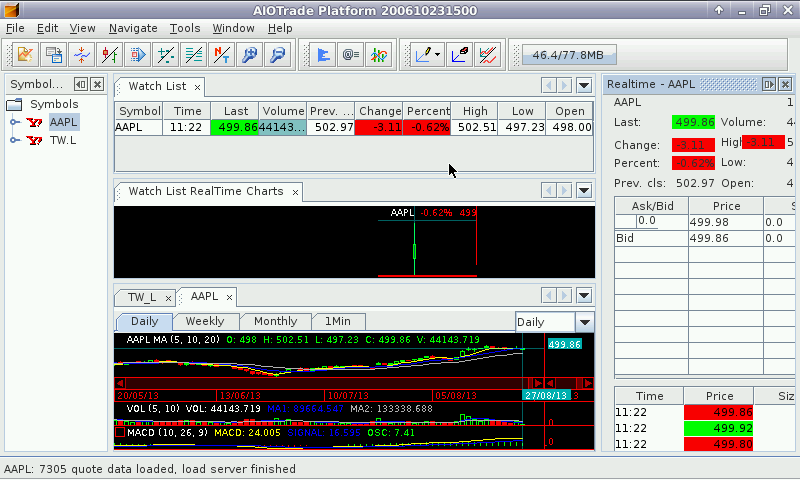Expand the AAPL tree node handle

pos(15,122)
